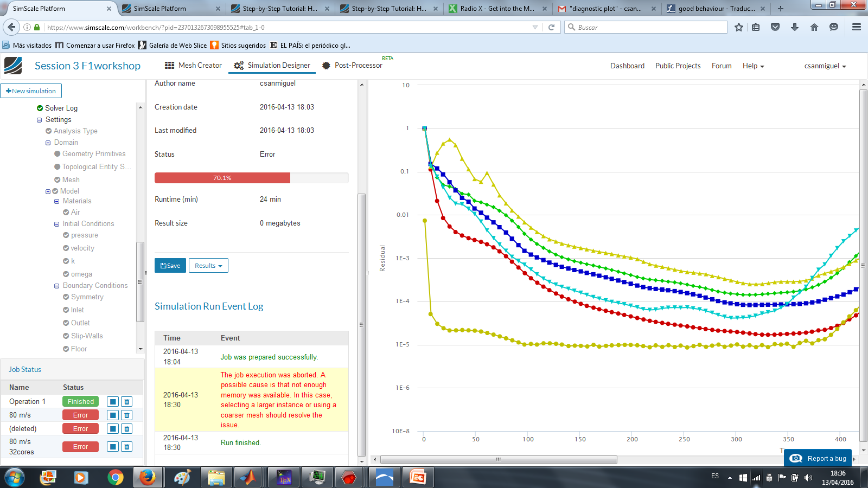Show bookmarks list icon in Firefox toolbar
The height and width of the screenshot is (488, 868).
tap(756, 27)
